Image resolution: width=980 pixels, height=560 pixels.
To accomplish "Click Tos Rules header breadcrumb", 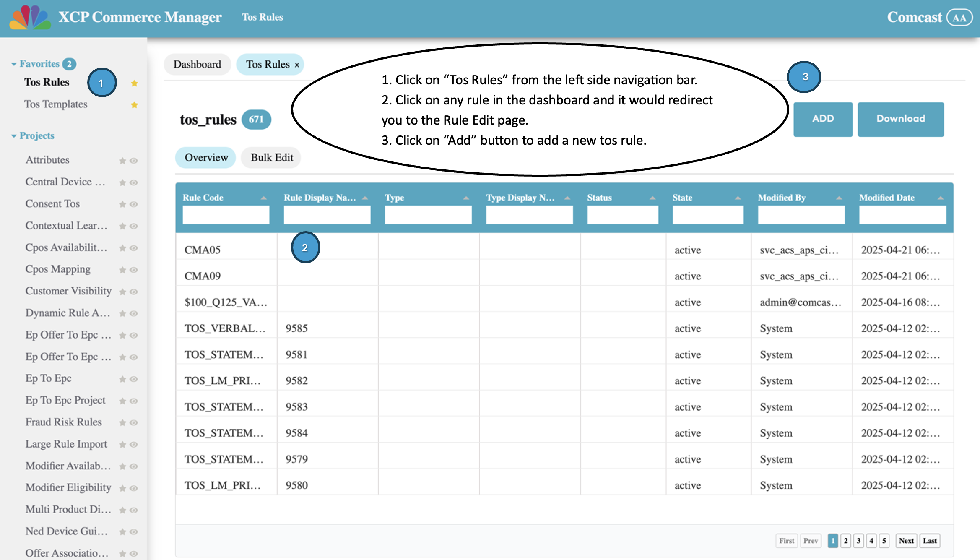I will tap(263, 17).
